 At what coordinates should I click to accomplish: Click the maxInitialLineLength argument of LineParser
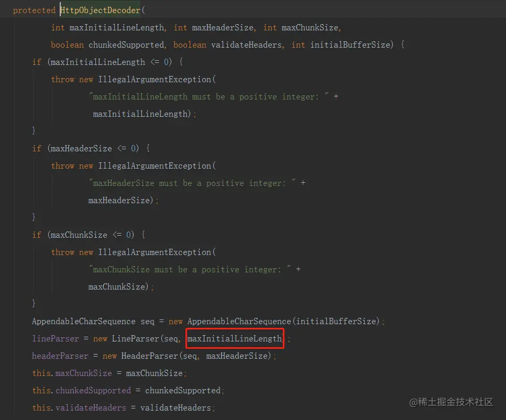point(235,339)
